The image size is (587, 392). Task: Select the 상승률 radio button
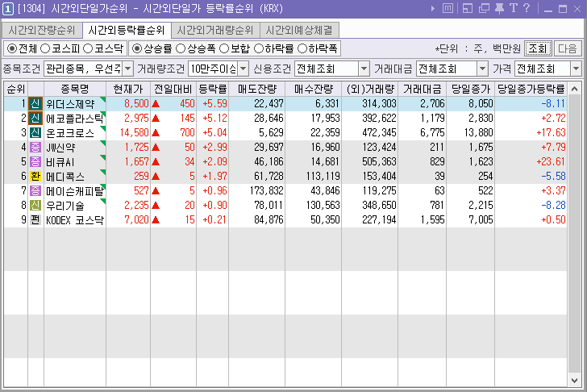coord(137,48)
